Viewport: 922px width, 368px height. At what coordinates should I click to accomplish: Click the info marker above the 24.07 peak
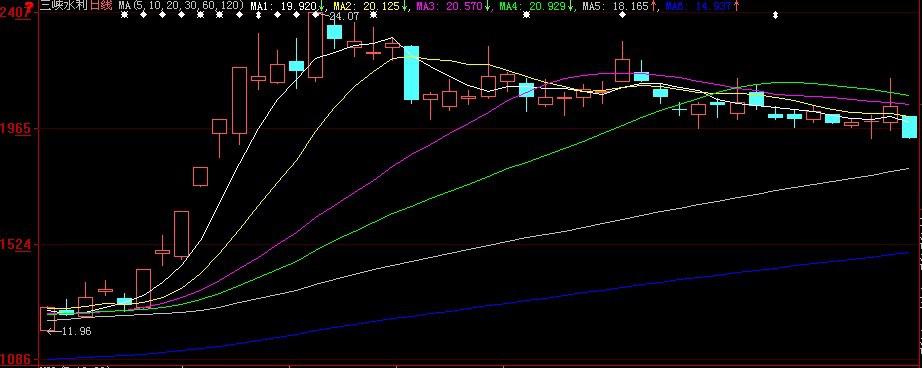316,15
